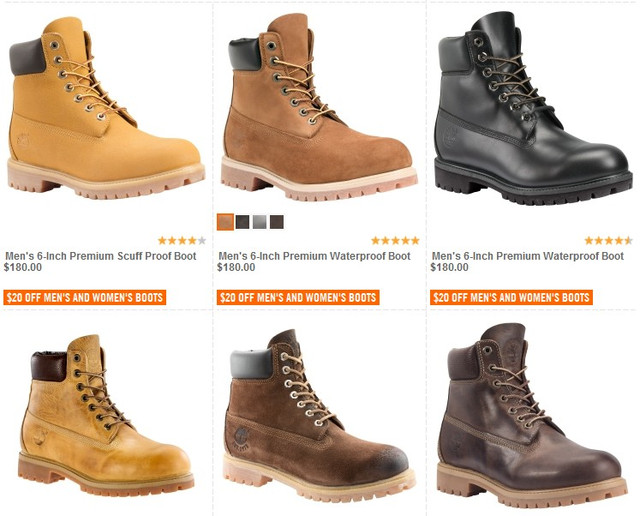Open the black smooth leather boot image

[533, 108]
